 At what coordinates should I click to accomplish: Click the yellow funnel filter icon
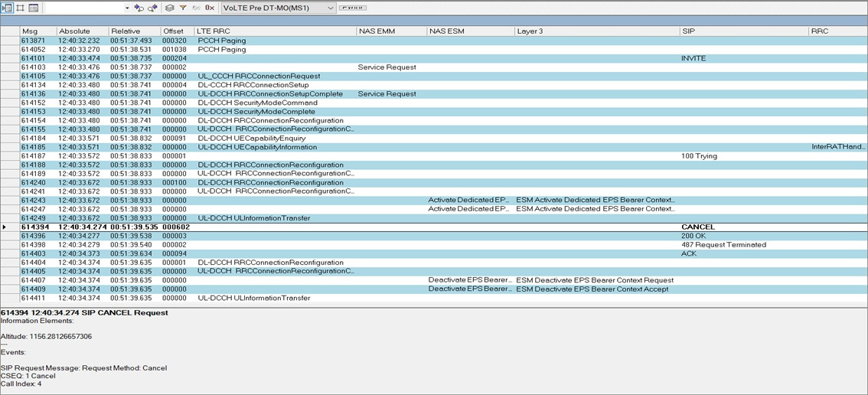pyautogui.click(x=183, y=8)
